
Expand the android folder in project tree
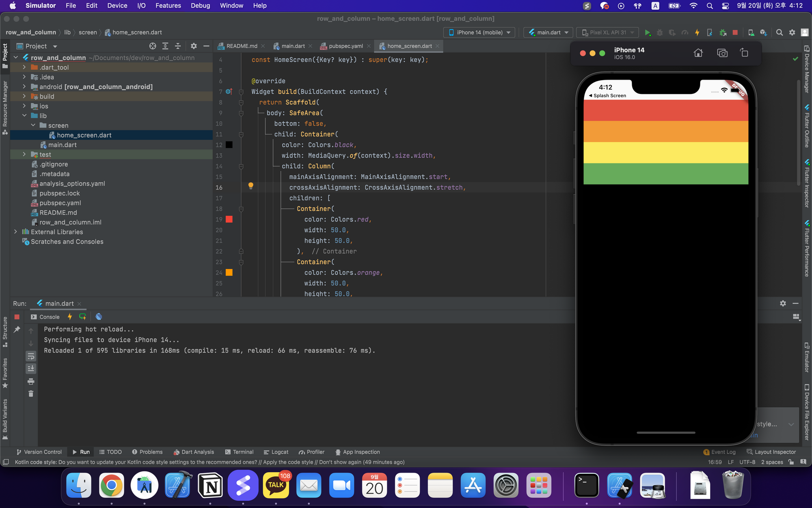coord(24,87)
